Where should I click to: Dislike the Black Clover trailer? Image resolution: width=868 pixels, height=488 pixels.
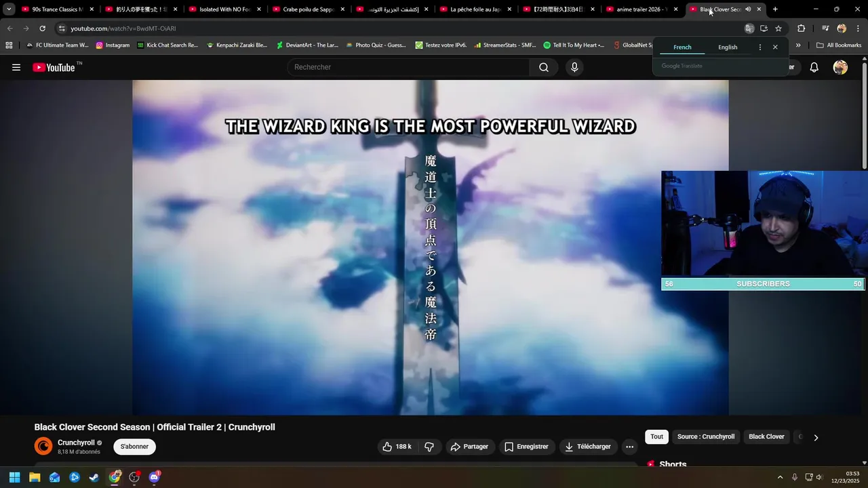pyautogui.click(x=429, y=447)
